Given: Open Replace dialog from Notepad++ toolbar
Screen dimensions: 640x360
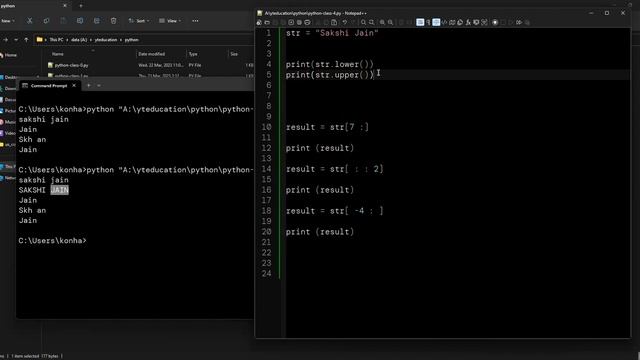Looking at the screenshot, I should tap(371, 22).
